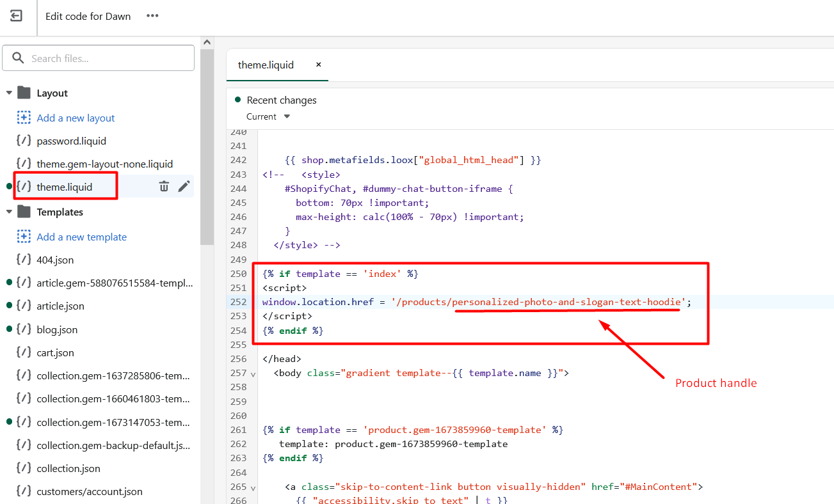Click the Layout folder icon

(x=24, y=93)
